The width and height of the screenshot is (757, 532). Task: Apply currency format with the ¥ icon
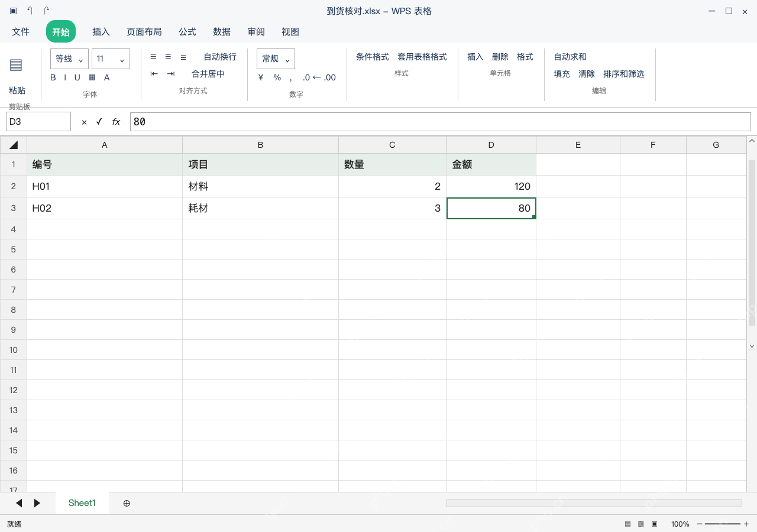click(x=261, y=77)
